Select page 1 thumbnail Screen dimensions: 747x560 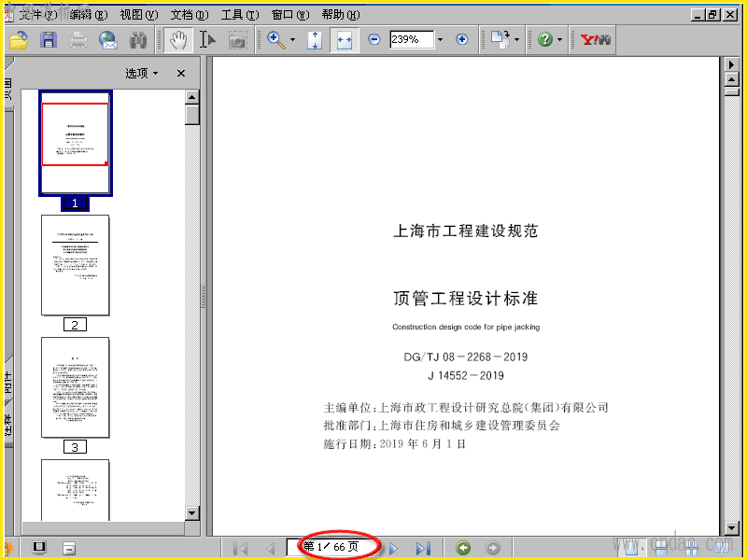pos(76,143)
